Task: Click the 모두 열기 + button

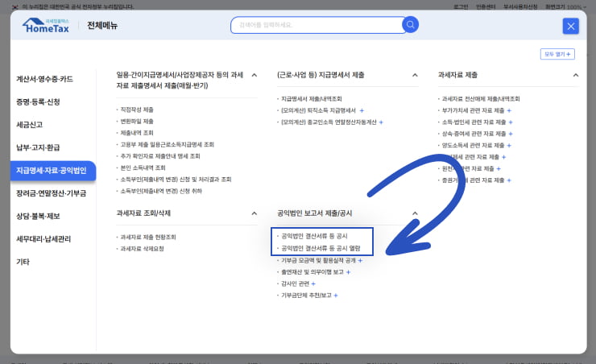Action: coord(557,54)
